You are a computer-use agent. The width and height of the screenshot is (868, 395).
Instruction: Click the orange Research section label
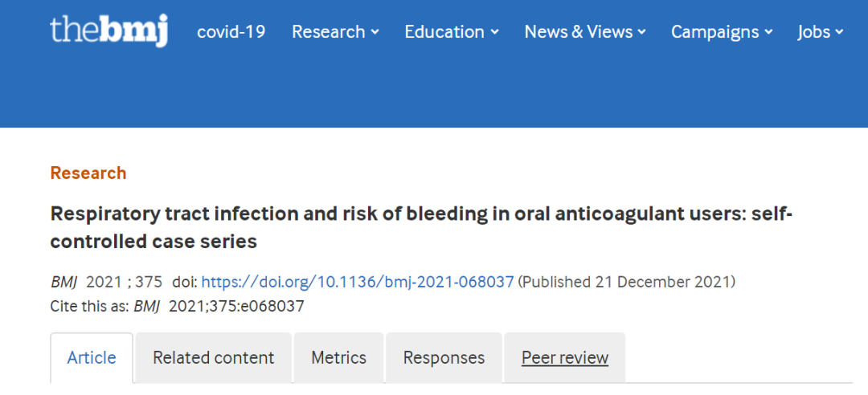pyautogui.click(x=88, y=173)
